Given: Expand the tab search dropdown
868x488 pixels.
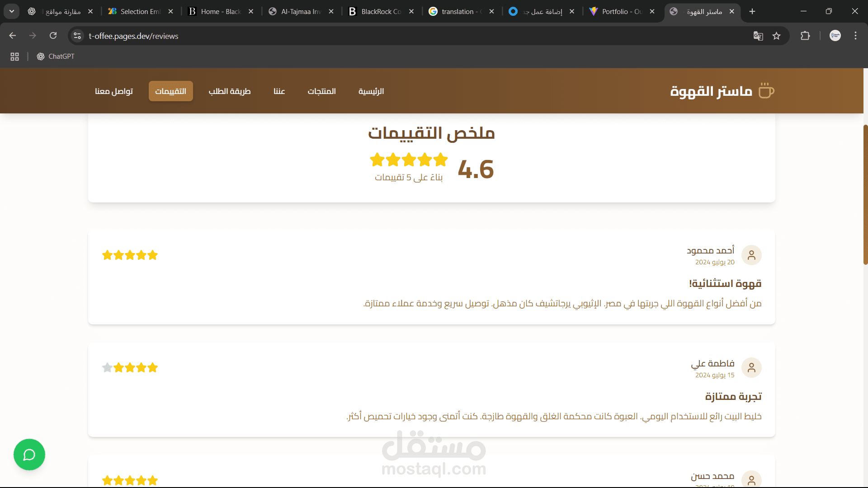Looking at the screenshot, I should point(12,11).
